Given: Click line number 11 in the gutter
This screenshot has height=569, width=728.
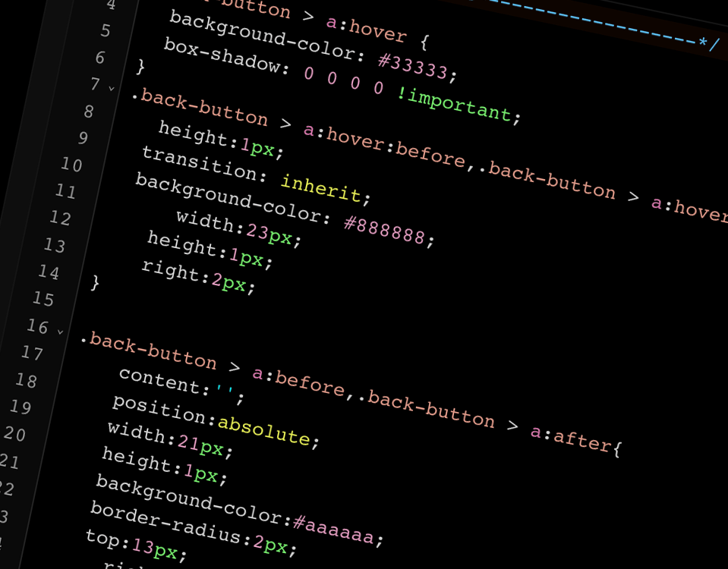Looking at the screenshot, I should pos(66,191).
